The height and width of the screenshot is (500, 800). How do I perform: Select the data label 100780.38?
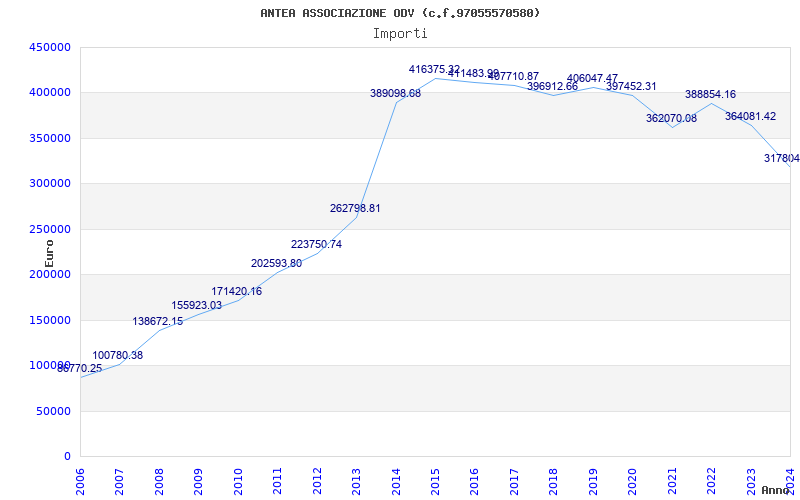pos(118,356)
